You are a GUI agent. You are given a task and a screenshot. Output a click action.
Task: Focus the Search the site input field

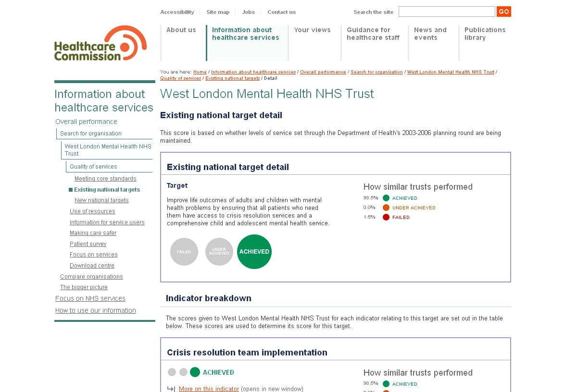446,12
